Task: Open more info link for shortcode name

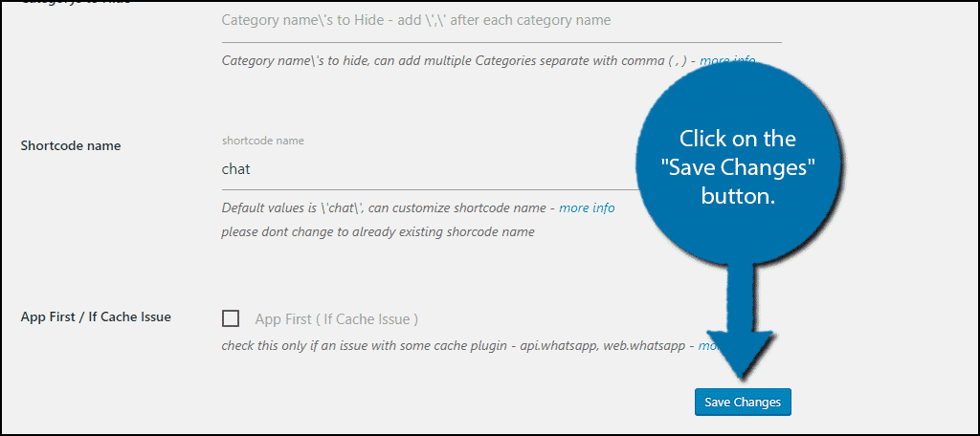Action: click(587, 207)
